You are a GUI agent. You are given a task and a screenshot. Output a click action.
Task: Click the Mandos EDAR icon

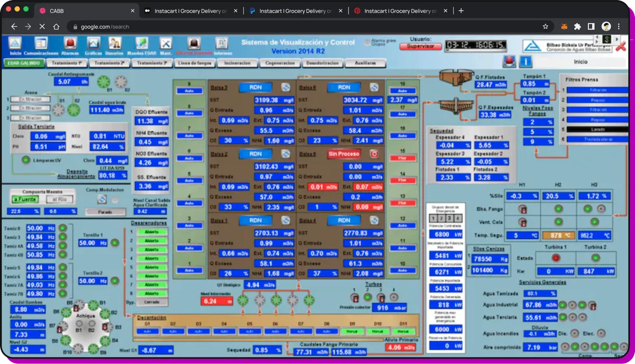click(141, 43)
